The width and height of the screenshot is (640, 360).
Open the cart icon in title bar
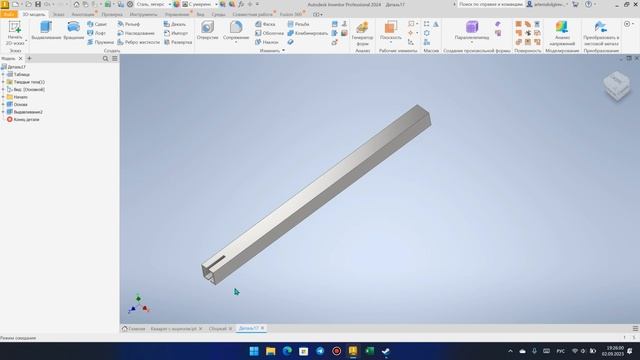(x=576, y=4)
